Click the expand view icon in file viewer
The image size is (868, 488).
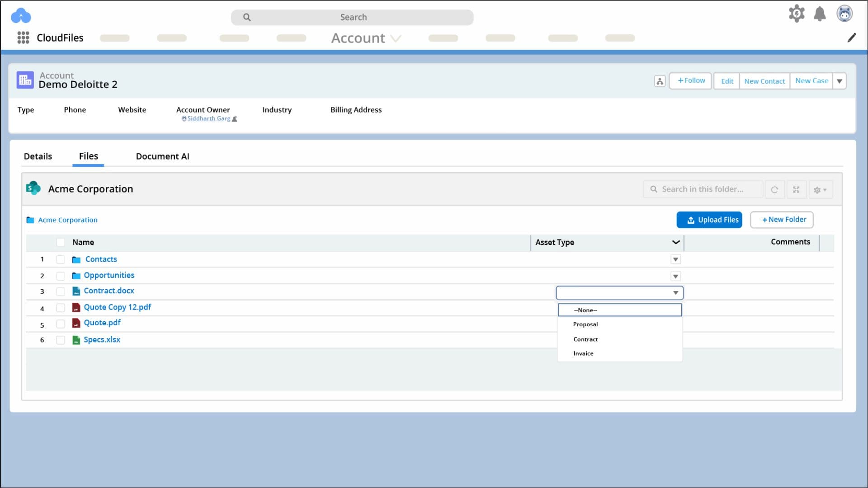(x=796, y=189)
